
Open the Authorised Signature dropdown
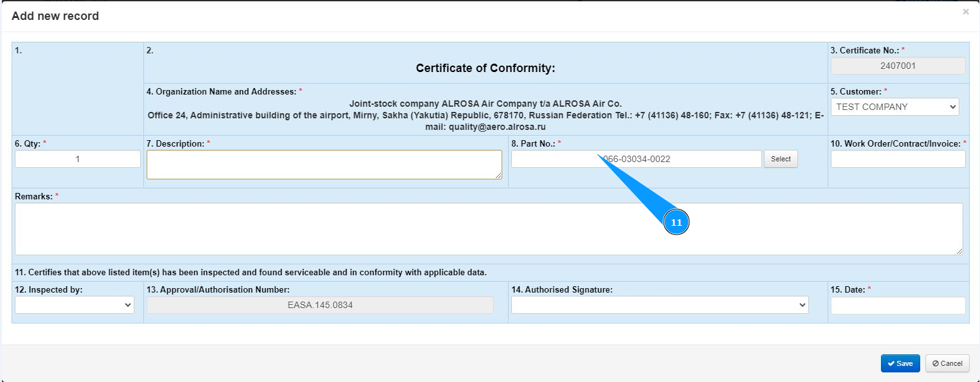659,305
